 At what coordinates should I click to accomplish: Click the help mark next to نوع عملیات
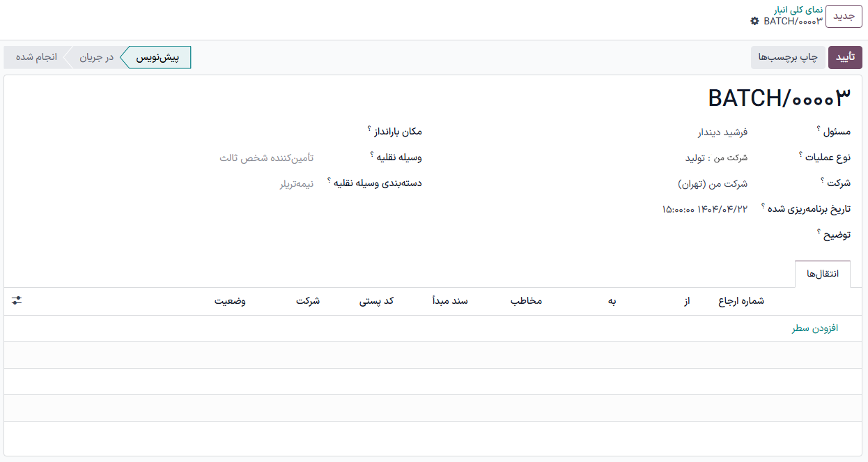pyautogui.click(x=801, y=155)
